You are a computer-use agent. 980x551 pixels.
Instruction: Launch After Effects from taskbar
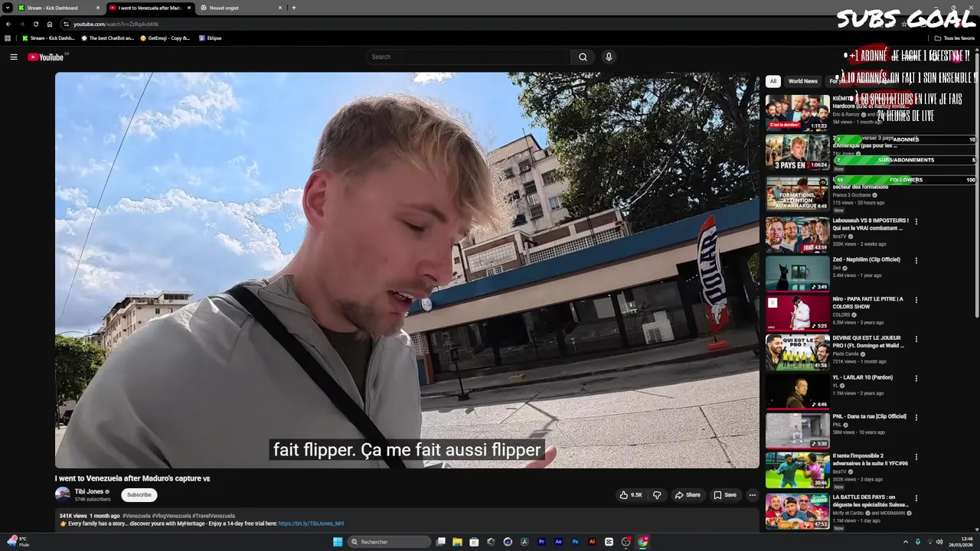pyautogui.click(x=559, y=542)
